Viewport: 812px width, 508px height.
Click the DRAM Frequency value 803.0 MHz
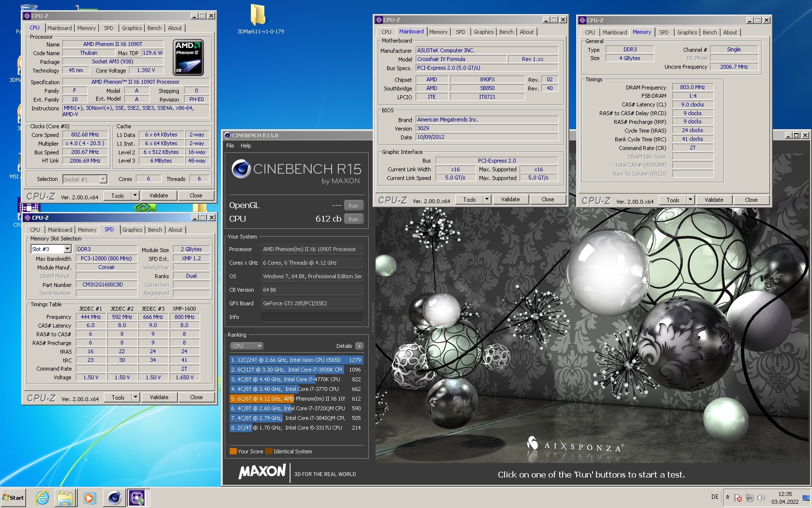click(692, 88)
